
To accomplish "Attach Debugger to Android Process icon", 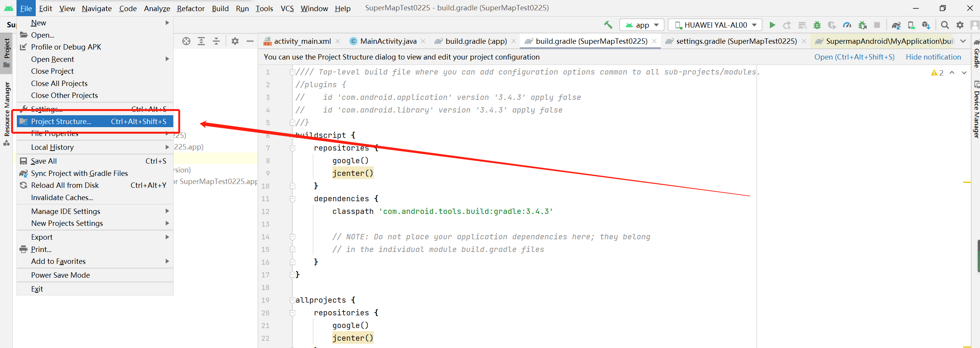I will (x=862, y=25).
